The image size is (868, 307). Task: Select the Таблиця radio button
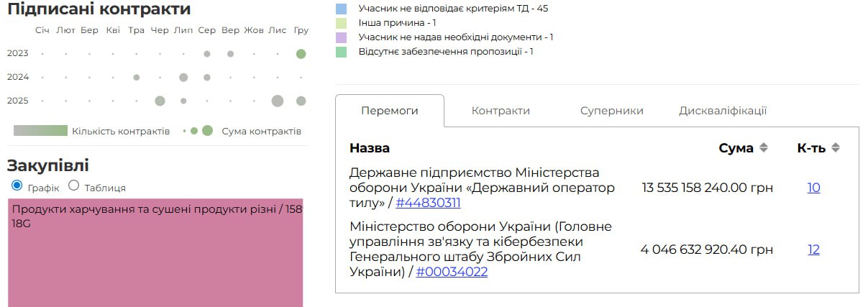coord(73,185)
